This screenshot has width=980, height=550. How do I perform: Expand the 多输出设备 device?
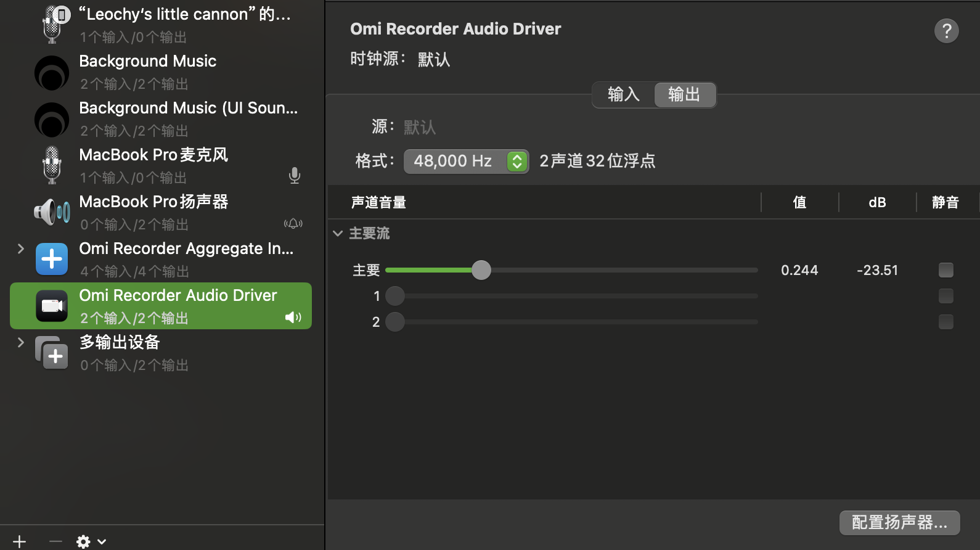[21, 342]
